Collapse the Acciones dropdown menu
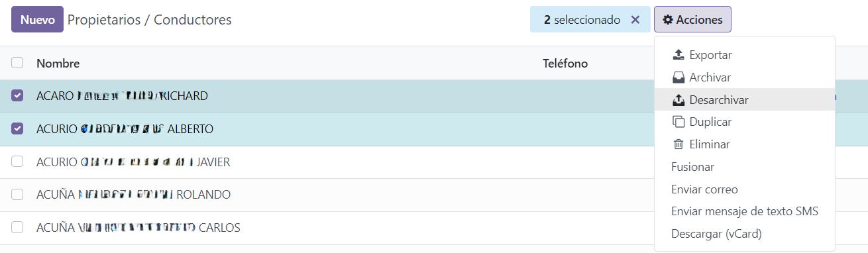This screenshot has height=253, width=868. pos(692,20)
